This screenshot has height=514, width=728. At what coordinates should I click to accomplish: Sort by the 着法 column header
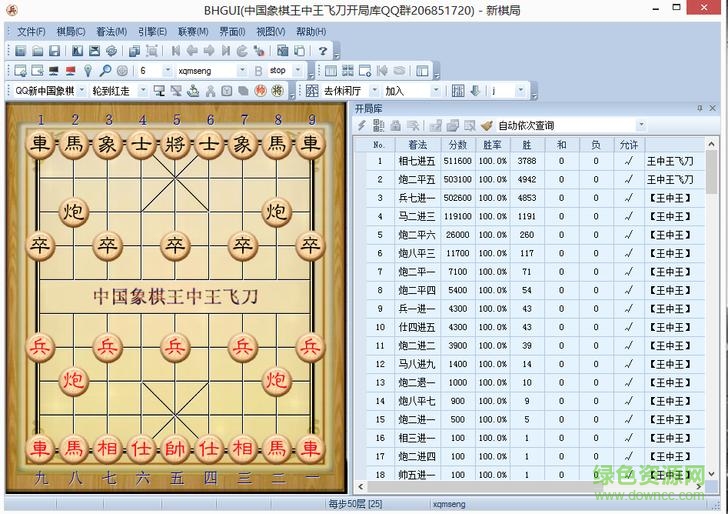(417, 145)
